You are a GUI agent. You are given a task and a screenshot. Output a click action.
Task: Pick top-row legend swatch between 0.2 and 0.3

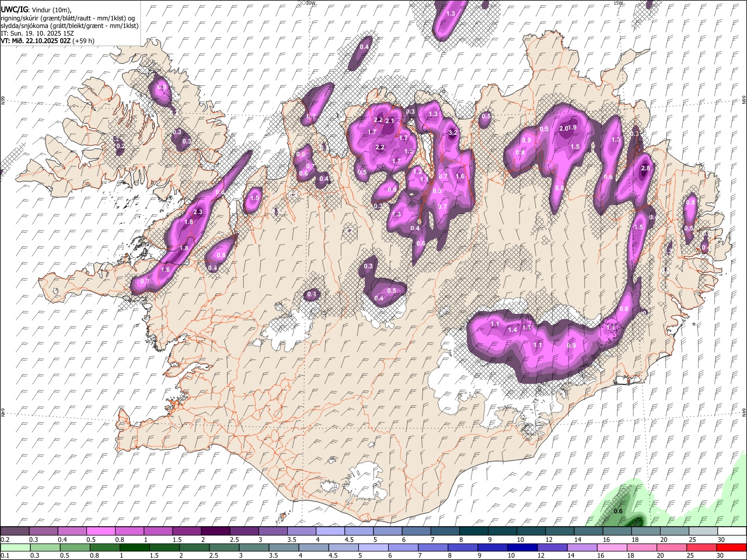click(x=16, y=531)
